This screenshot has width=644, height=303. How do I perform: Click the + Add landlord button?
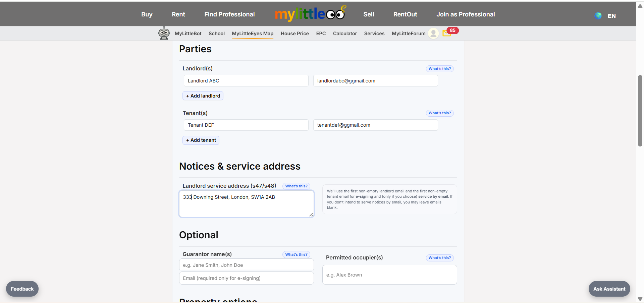pyautogui.click(x=203, y=96)
